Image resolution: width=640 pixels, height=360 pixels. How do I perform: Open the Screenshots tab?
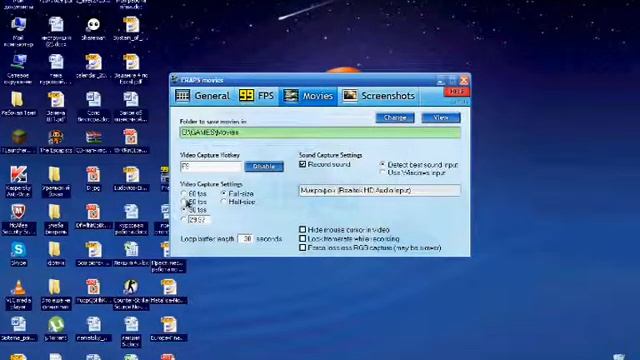point(379,96)
